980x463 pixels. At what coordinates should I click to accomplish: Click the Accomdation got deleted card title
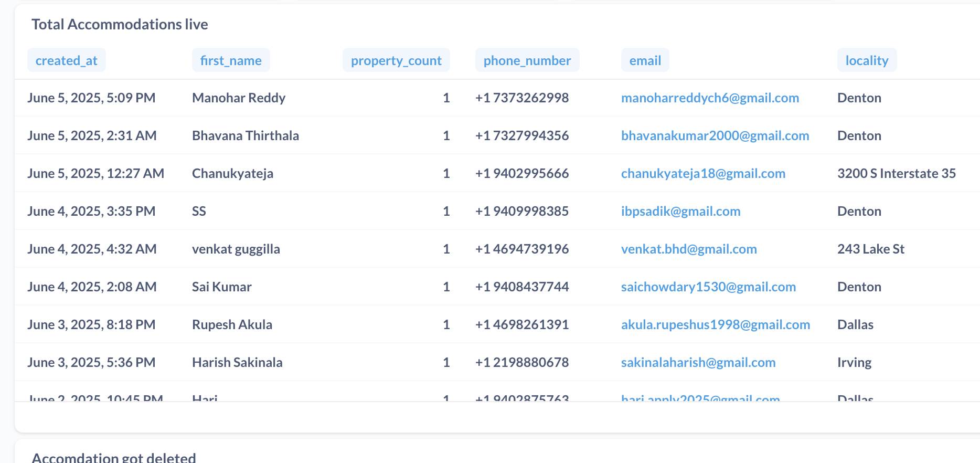pyautogui.click(x=114, y=457)
